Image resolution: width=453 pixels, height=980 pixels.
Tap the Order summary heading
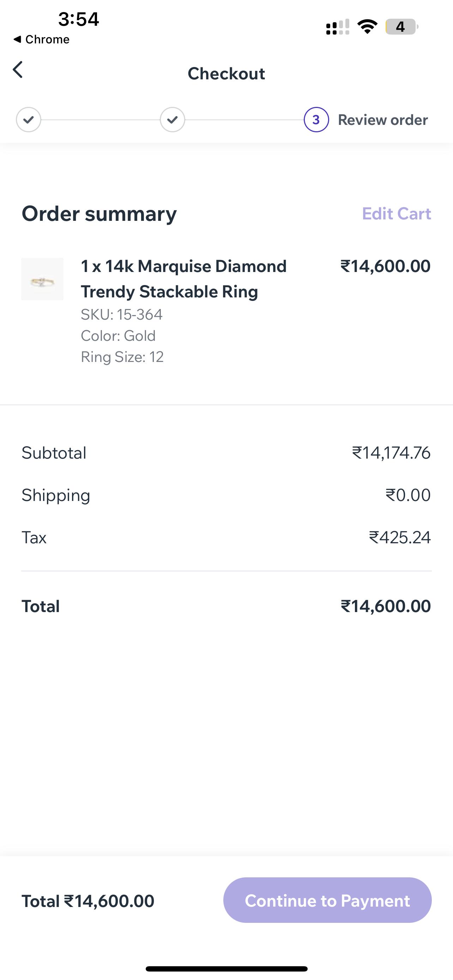tap(99, 214)
